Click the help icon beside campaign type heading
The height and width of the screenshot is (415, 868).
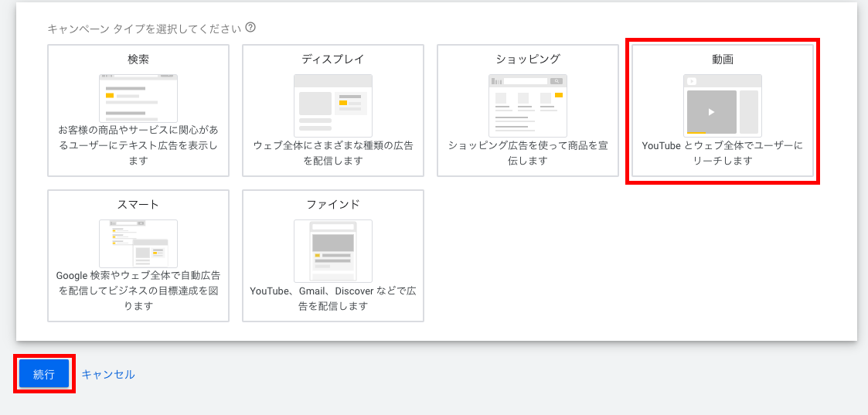click(250, 28)
